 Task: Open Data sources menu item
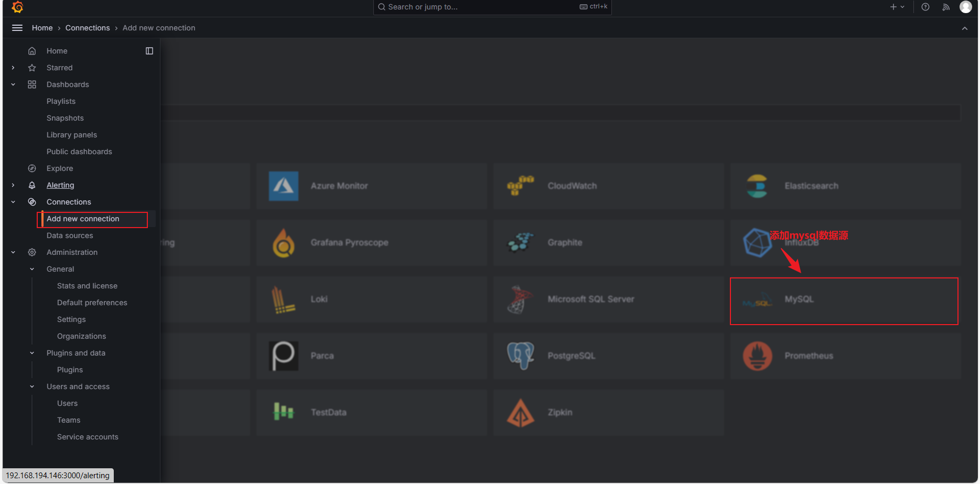[70, 235]
